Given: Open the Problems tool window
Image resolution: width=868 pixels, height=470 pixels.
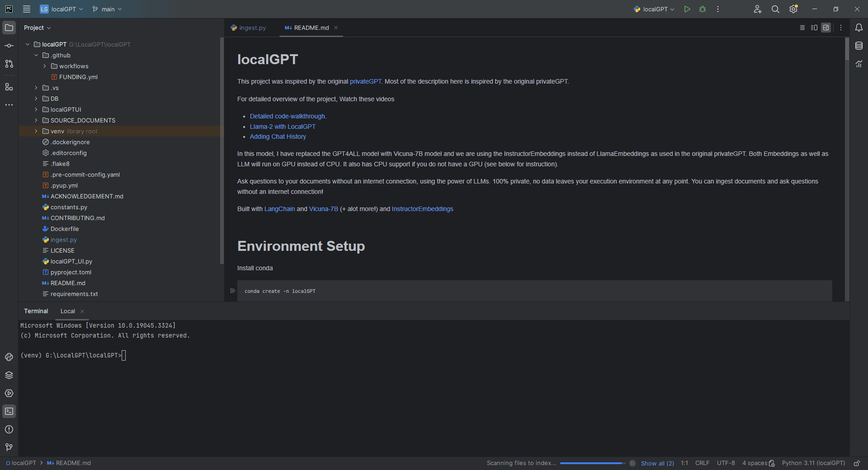Looking at the screenshot, I should pos(9,429).
